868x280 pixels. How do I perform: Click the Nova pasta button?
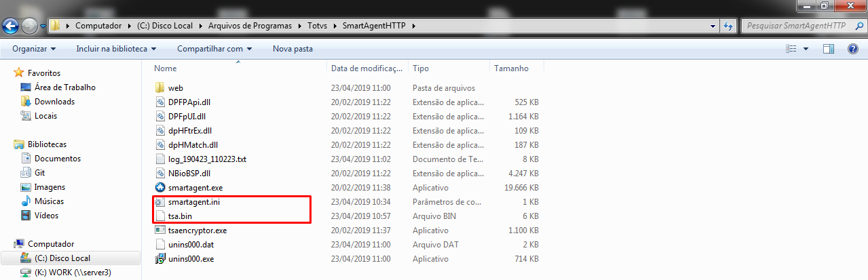point(293,49)
